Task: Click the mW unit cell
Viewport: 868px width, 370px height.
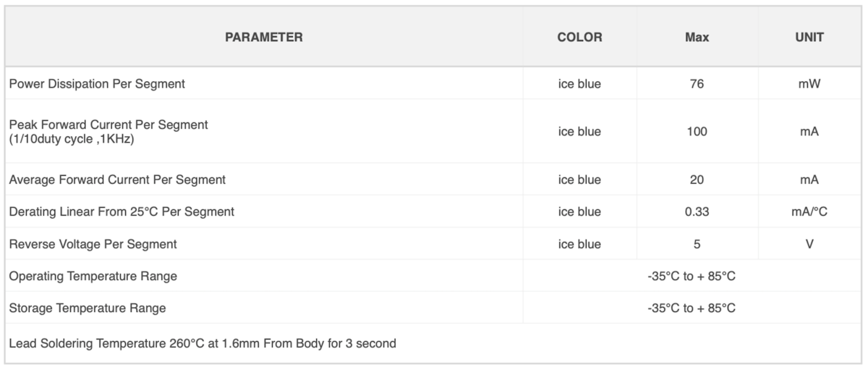Action: pyautogui.click(x=809, y=84)
